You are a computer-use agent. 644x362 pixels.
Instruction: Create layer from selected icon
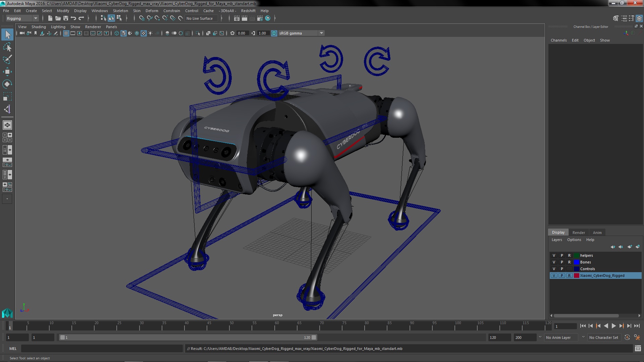(x=638, y=247)
